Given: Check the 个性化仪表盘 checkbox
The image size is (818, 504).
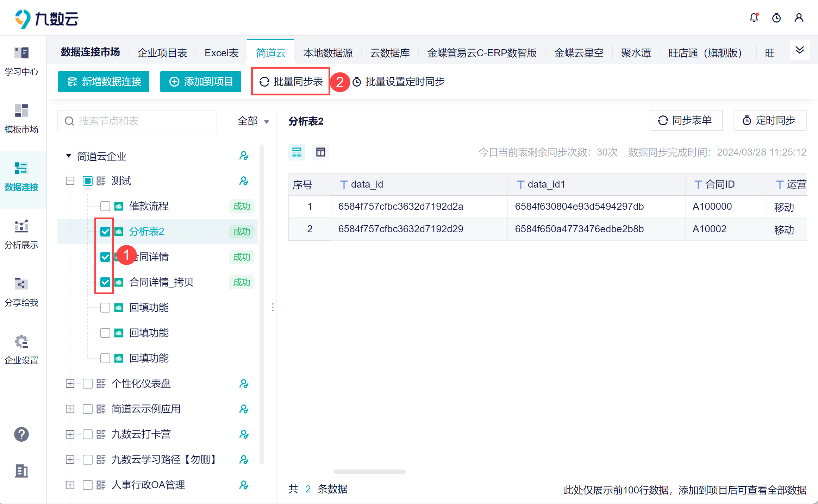Looking at the screenshot, I should 88,384.
